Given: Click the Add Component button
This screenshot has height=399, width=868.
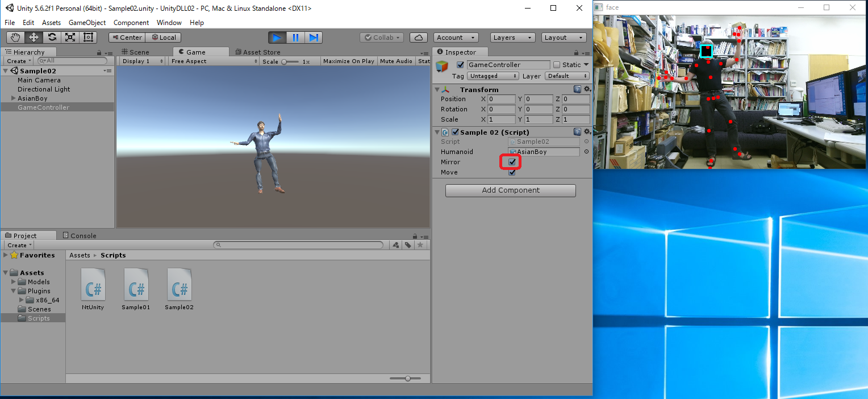Looking at the screenshot, I should [510, 190].
